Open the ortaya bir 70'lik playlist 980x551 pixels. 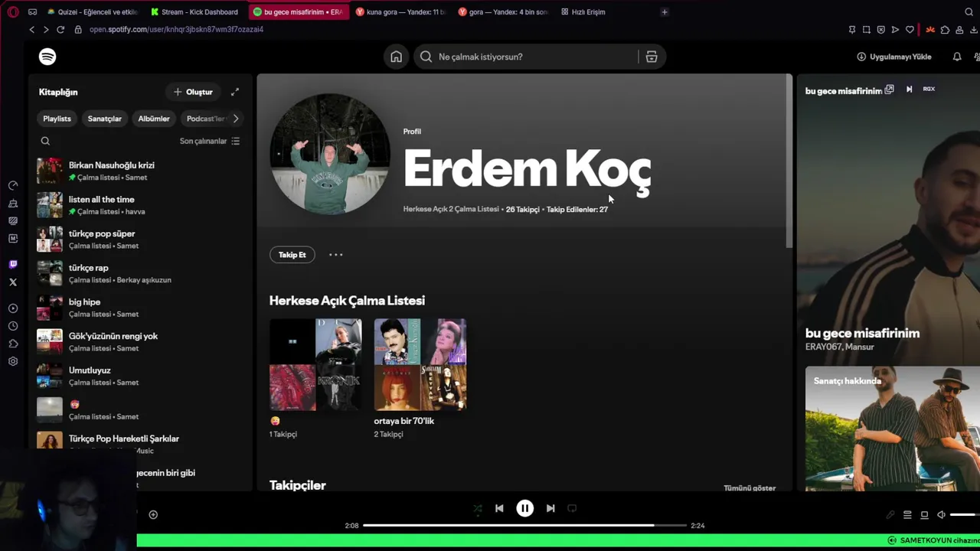click(420, 378)
